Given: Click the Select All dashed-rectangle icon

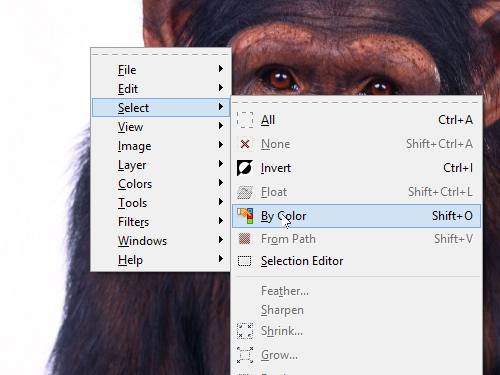Looking at the screenshot, I should coord(245,120).
